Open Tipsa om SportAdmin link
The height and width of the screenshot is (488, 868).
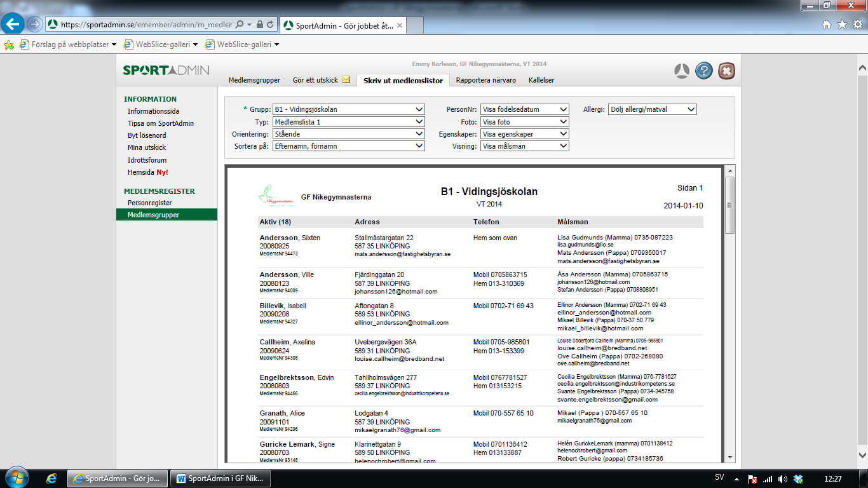[160, 123]
